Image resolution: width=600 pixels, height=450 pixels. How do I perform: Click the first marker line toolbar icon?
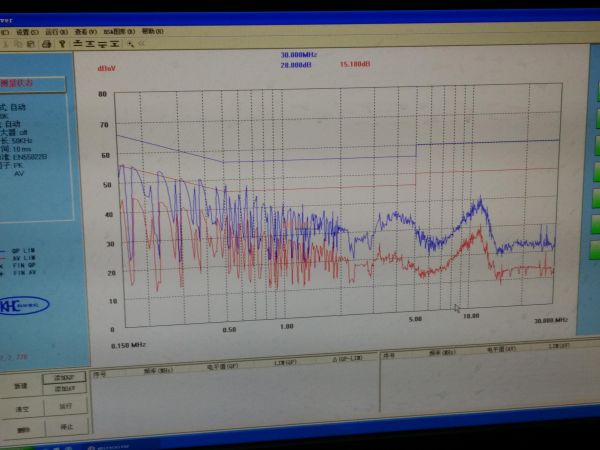coord(78,44)
